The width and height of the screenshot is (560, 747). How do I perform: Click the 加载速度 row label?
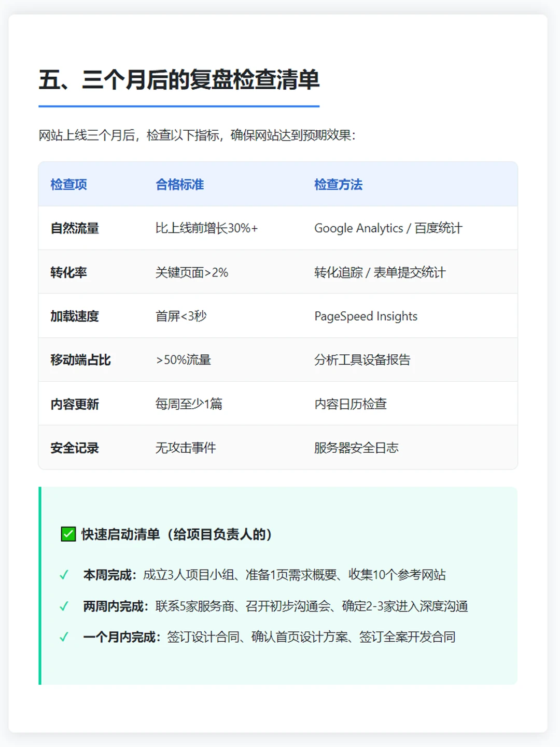tap(75, 316)
